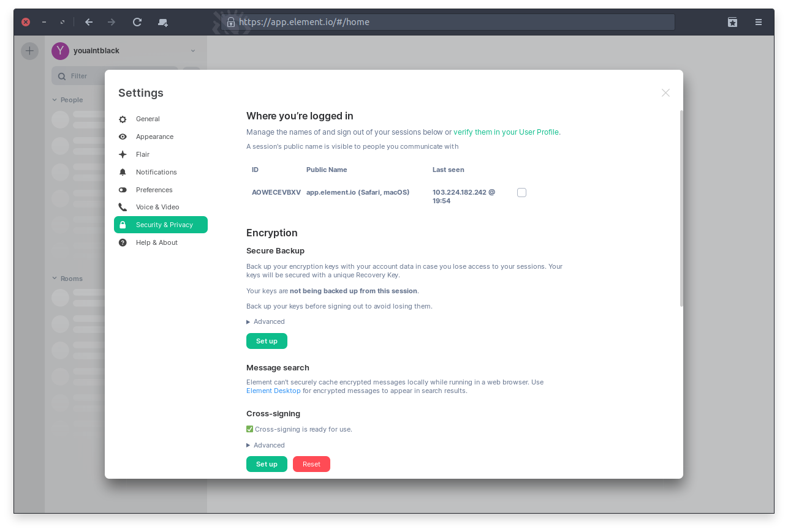This screenshot has height=532, width=788.
Task: Click the Voice & Video phone icon
Action: (123, 208)
